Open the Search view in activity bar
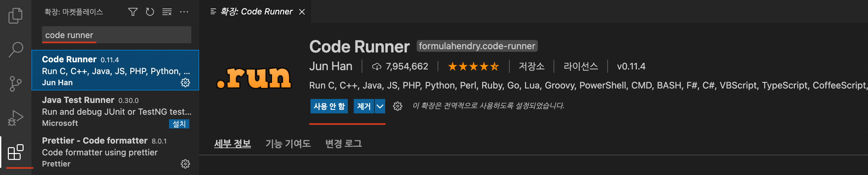The image size is (868, 175). pos(15,49)
